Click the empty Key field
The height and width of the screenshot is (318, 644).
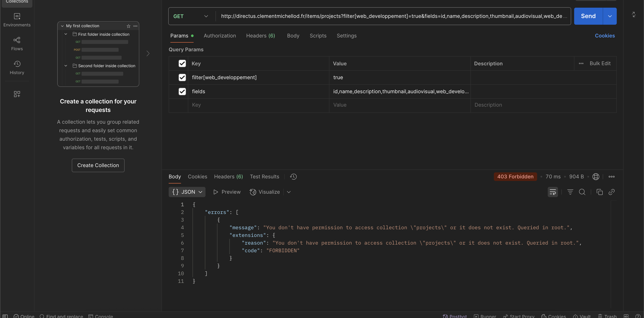pyautogui.click(x=259, y=105)
